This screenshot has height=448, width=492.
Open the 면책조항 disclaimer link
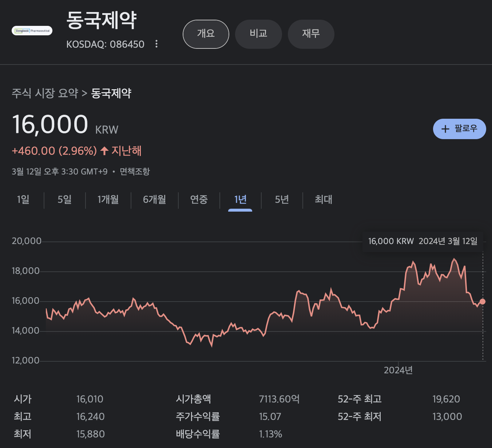tap(135, 172)
